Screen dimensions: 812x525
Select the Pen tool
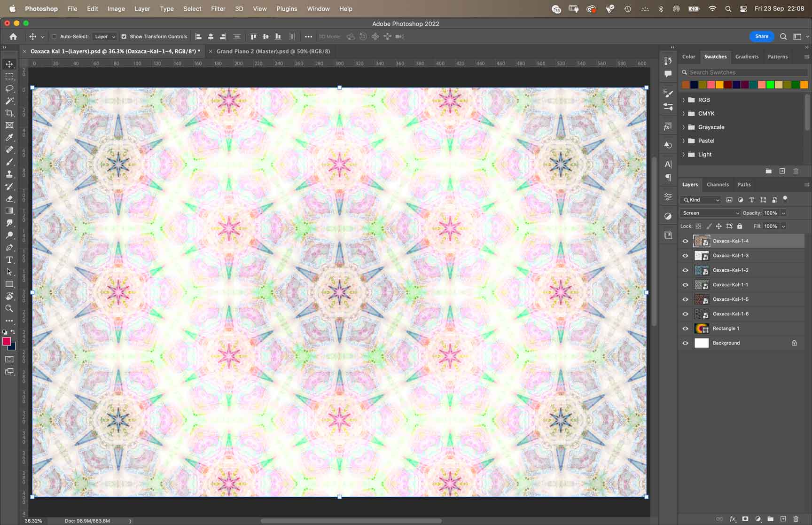click(x=9, y=247)
